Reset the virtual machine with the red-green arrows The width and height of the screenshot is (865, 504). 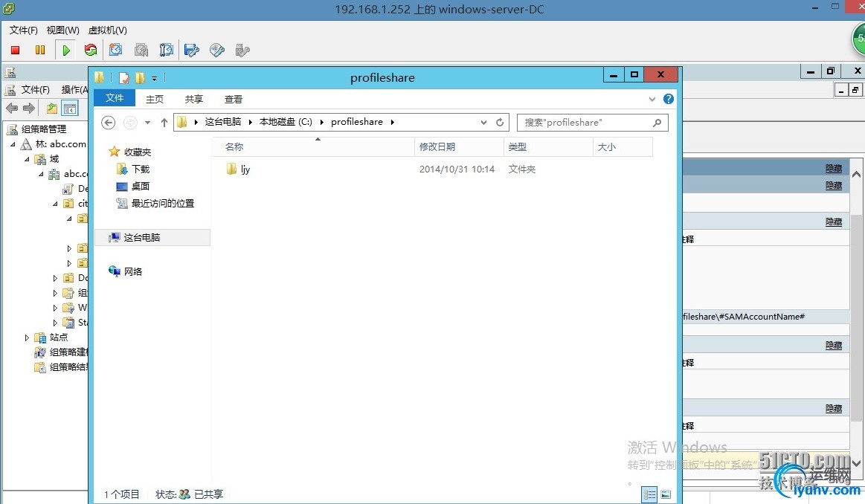(x=91, y=51)
